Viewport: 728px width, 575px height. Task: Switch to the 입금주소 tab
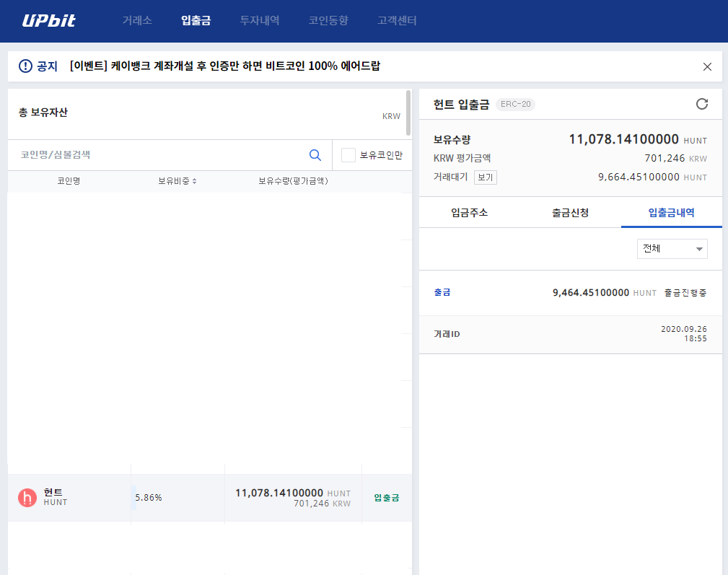tap(470, 213)
